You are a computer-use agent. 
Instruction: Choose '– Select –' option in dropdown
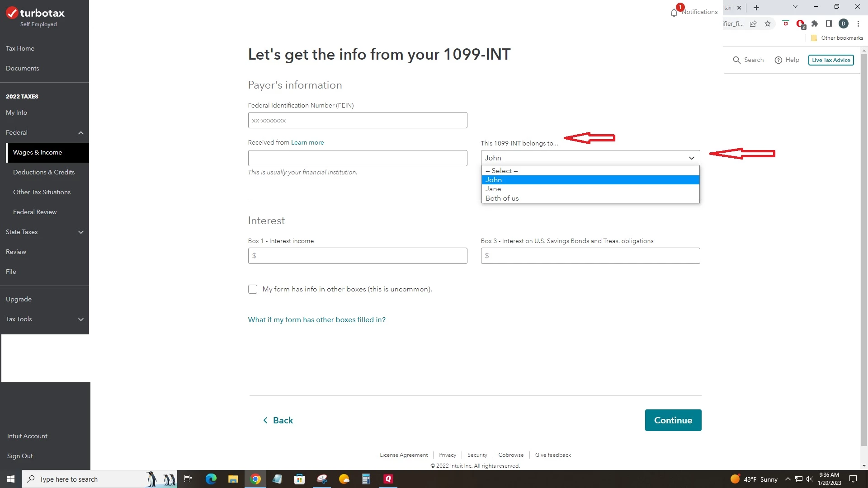[590, 171]
